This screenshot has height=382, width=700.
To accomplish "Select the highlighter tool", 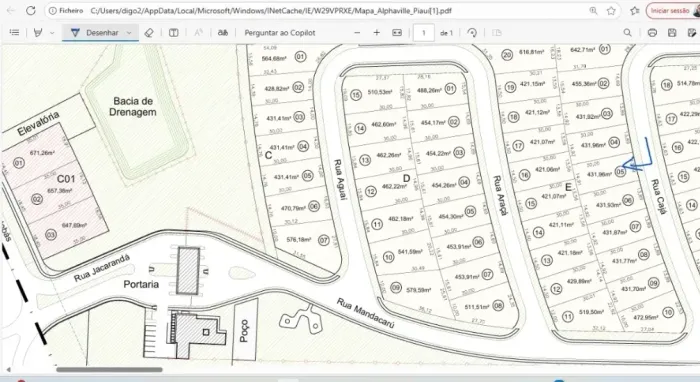I will click(38, 33).
